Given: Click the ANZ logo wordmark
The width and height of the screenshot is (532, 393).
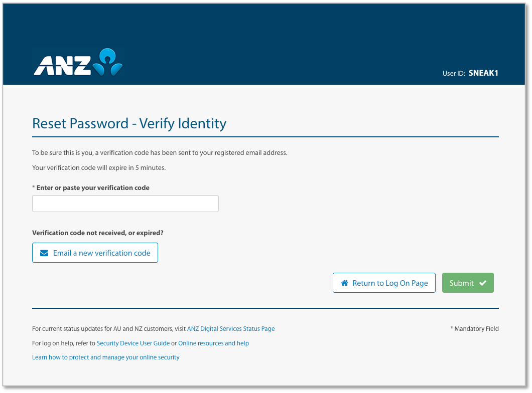Looking at the screenshot, I should (62, 65).
